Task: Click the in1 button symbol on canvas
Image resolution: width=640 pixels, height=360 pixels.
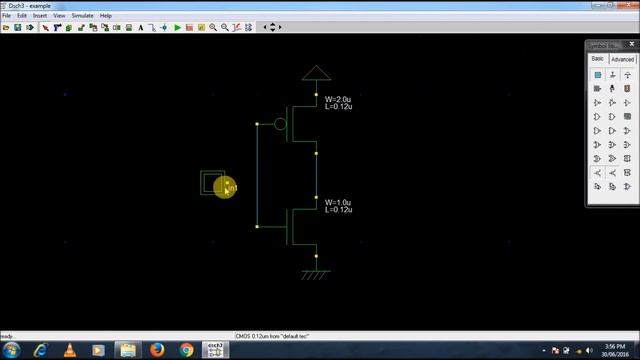Action: [x=212, y=182]
